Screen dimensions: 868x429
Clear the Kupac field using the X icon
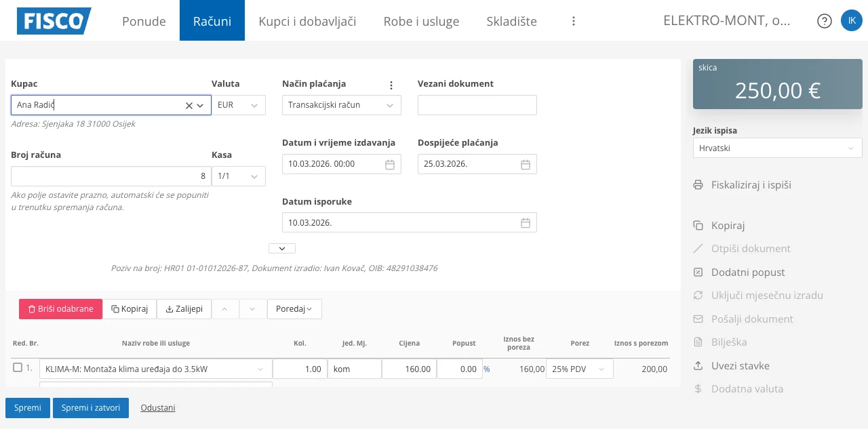click(189, 105)
